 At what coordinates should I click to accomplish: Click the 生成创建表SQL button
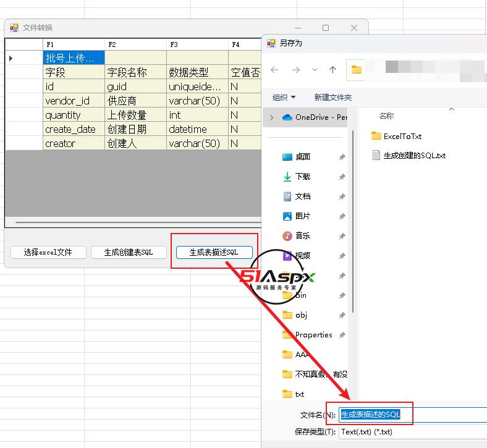[129, 252]
